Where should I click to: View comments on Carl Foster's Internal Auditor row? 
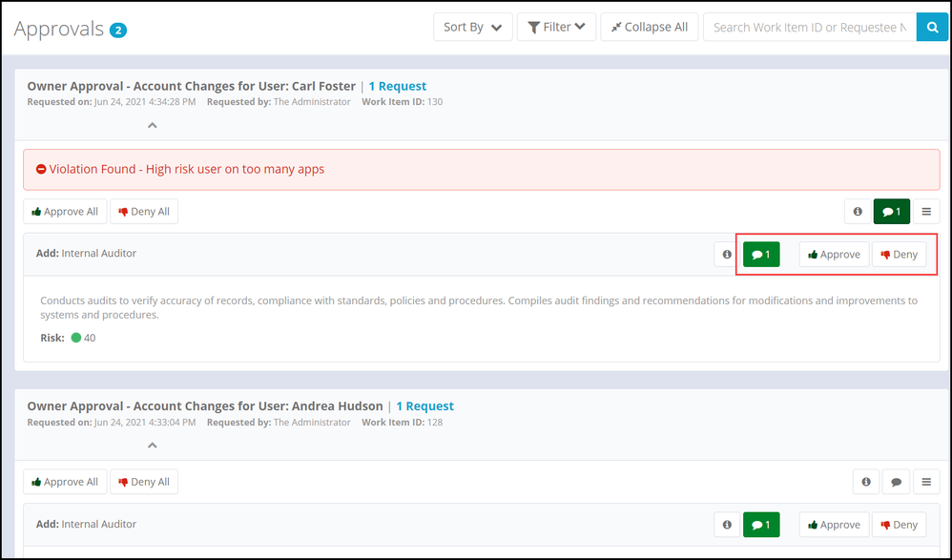click(x=761, y=255)
